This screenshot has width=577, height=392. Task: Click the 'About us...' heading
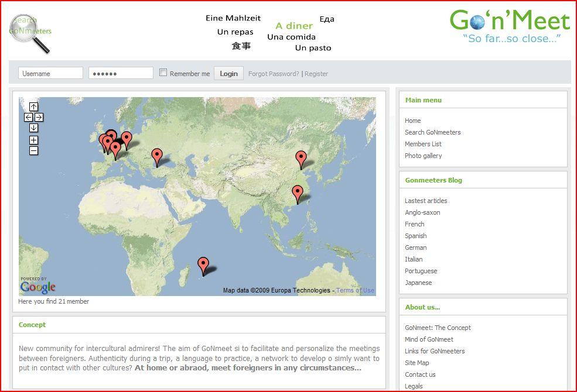[x=422, y=307]
